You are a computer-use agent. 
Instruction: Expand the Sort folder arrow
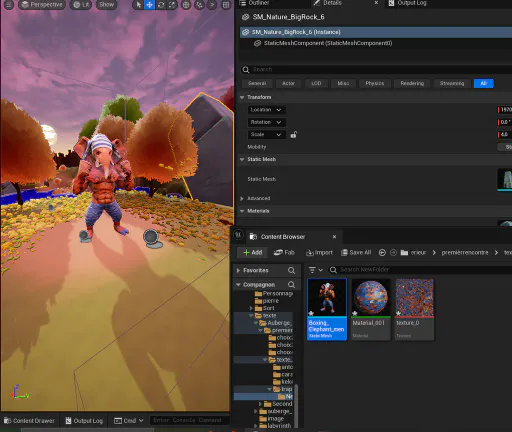point(251,308)
